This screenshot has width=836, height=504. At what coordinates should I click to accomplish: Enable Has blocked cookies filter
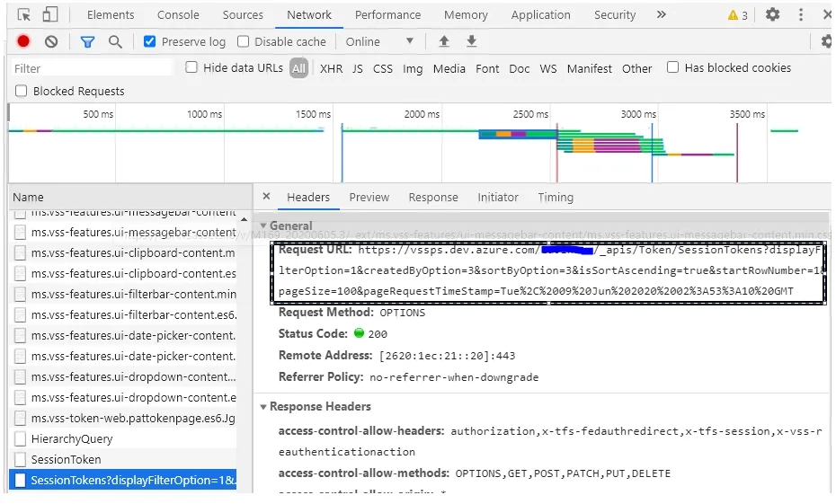673,67
